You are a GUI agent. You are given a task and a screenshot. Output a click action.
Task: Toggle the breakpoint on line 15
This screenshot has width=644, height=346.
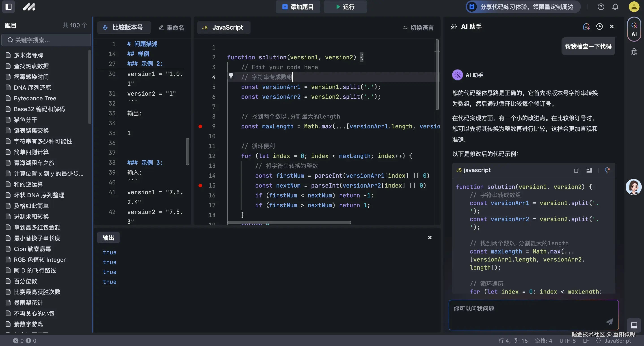[x=200, y=186]
